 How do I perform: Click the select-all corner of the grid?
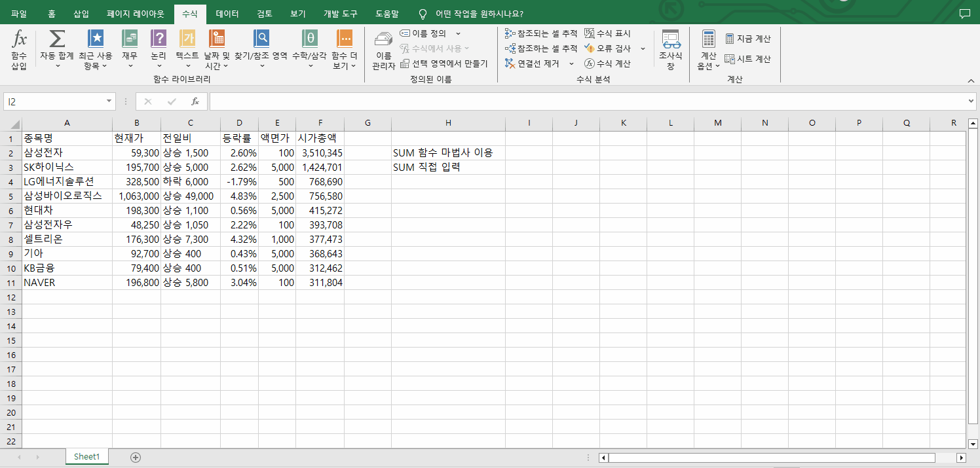(x=11, y=123)
